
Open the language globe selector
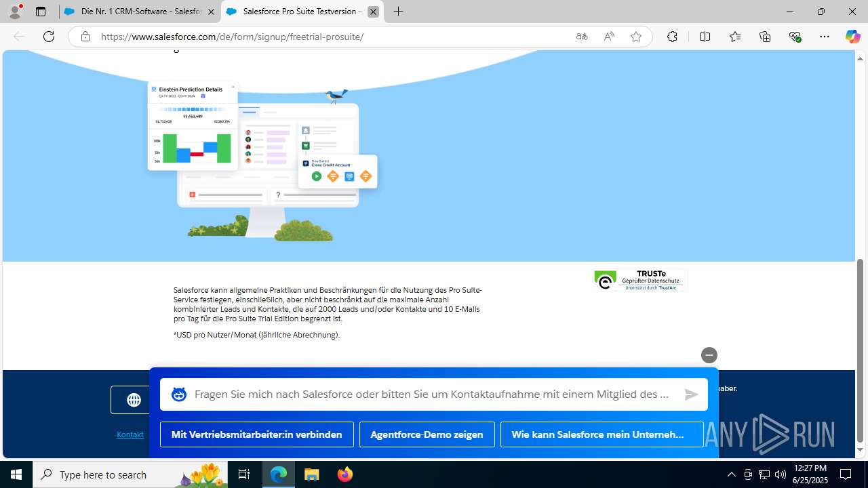click(134, 401)
